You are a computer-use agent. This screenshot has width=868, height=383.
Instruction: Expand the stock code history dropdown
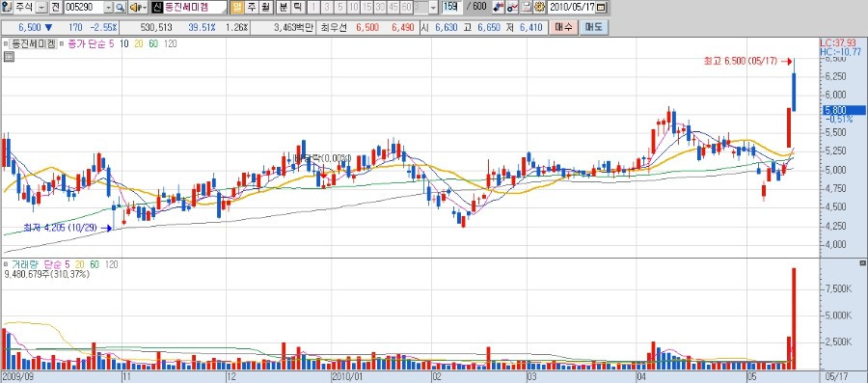[x=108, y=8]
